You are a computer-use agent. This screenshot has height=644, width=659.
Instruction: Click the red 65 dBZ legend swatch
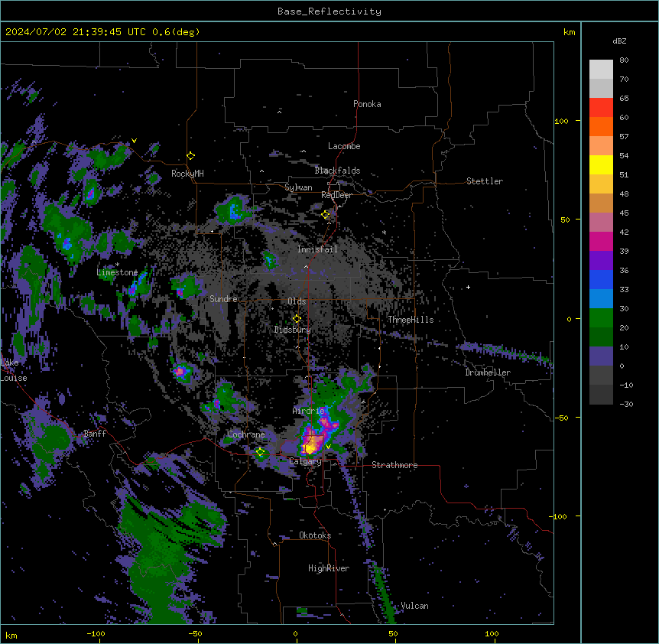(x=601, y=108)
